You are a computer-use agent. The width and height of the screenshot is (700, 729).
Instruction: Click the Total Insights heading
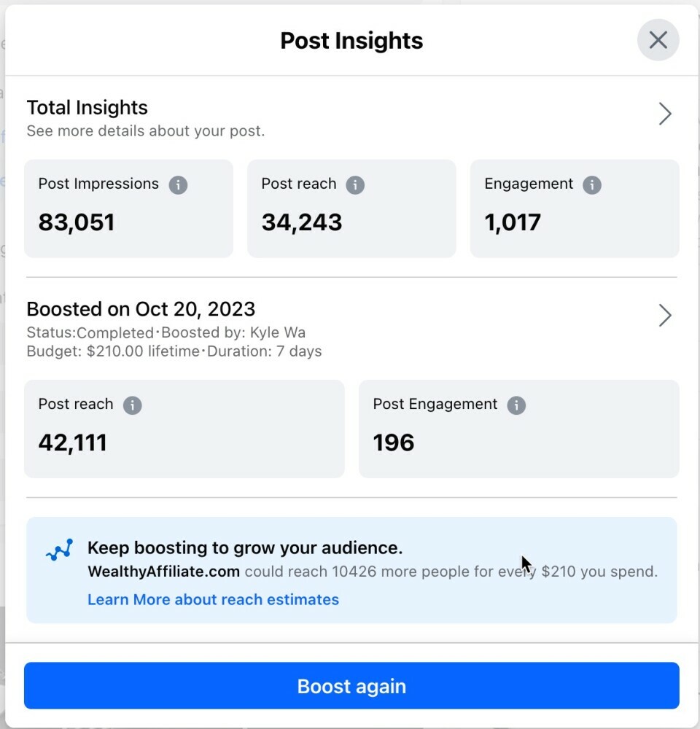(87, 108)
